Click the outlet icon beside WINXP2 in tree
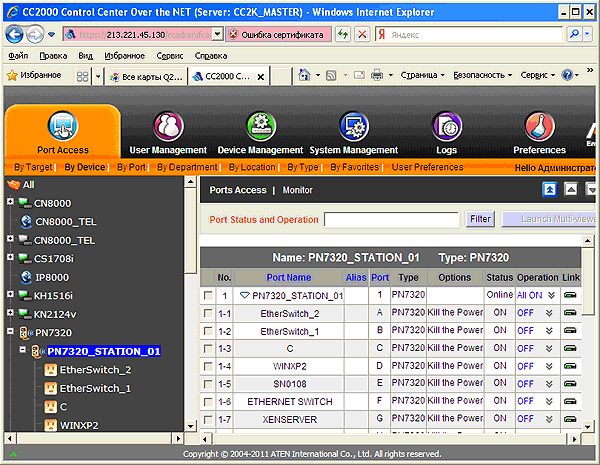Image resolution: width=600 pixels, height=465 pixels. point(50,425)
